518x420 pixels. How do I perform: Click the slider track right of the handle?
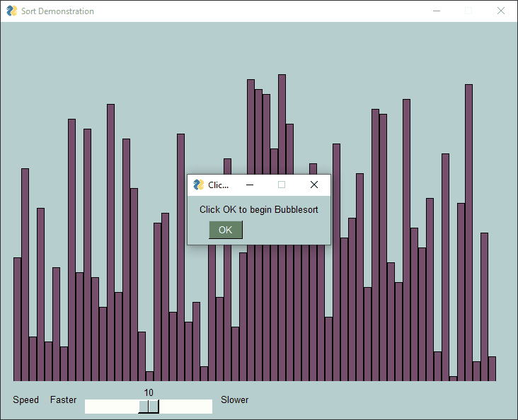click(x=185, y=406)
